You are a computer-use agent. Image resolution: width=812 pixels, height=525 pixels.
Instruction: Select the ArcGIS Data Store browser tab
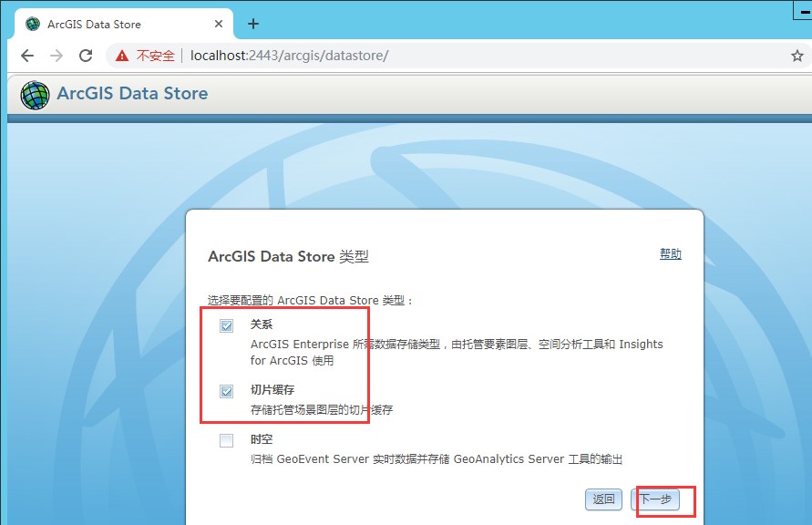coord(123,24)
